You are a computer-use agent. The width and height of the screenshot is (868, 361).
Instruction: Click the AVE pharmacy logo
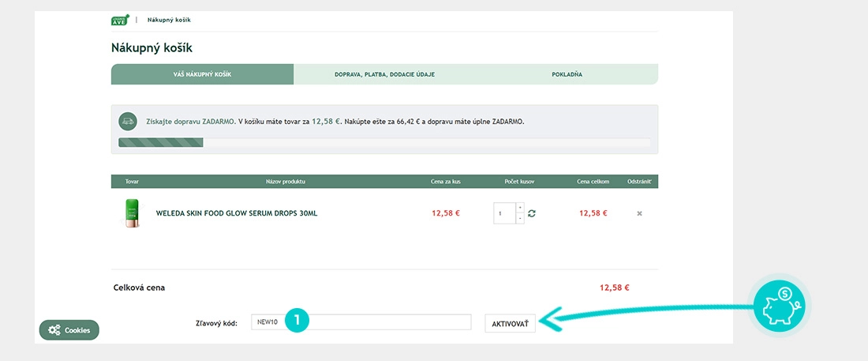tap(120, 20)
